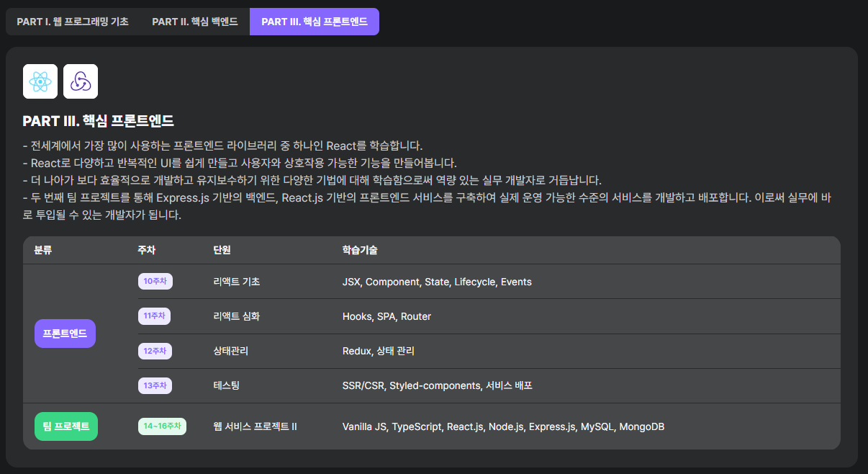This screenshot has height=474, width=868.
Task: Click the Redux, 상태 관리 text
Action: [379, 351]
